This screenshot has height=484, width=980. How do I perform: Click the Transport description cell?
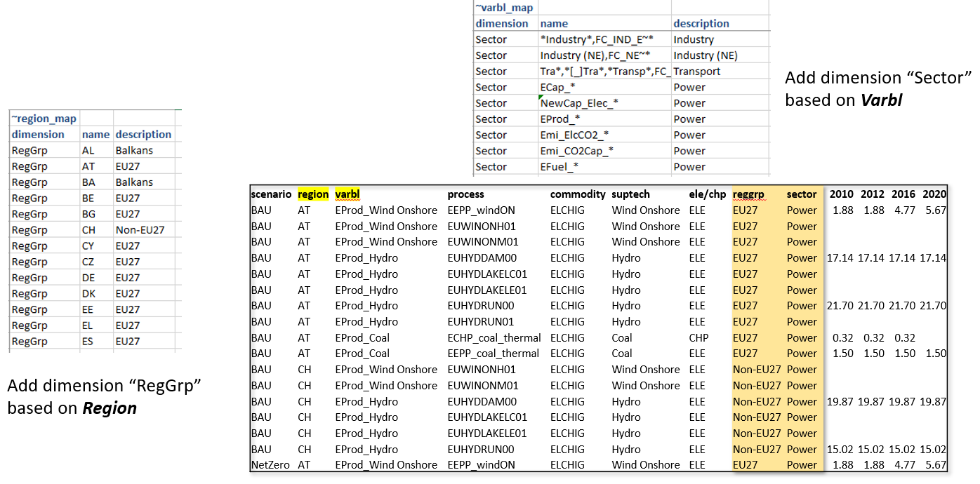[x=720, y=72]
